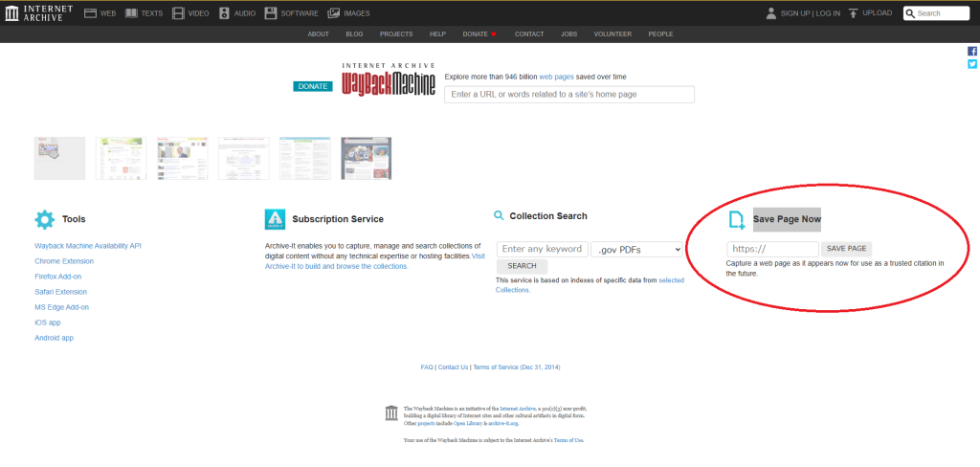Click the Log In link
The image size is (980, 467).
tap(828, 13)
